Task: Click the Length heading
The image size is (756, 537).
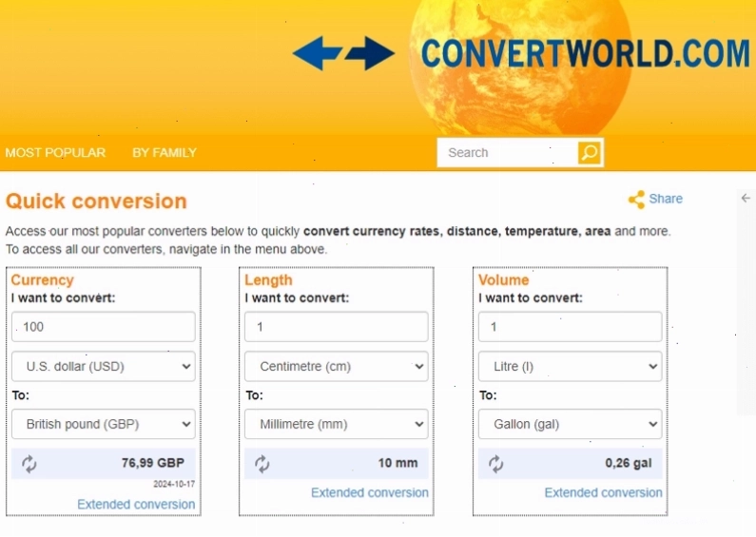Action: 268,280
